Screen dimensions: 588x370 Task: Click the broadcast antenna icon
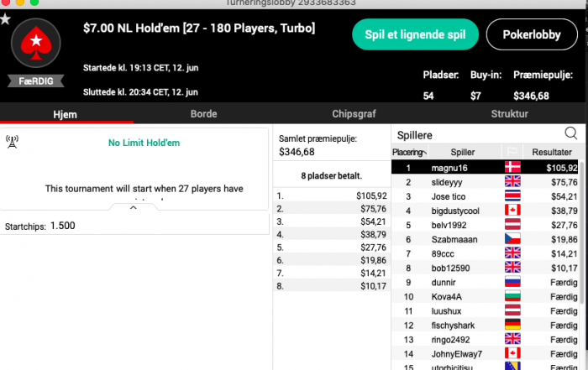(x=12, y=142)
